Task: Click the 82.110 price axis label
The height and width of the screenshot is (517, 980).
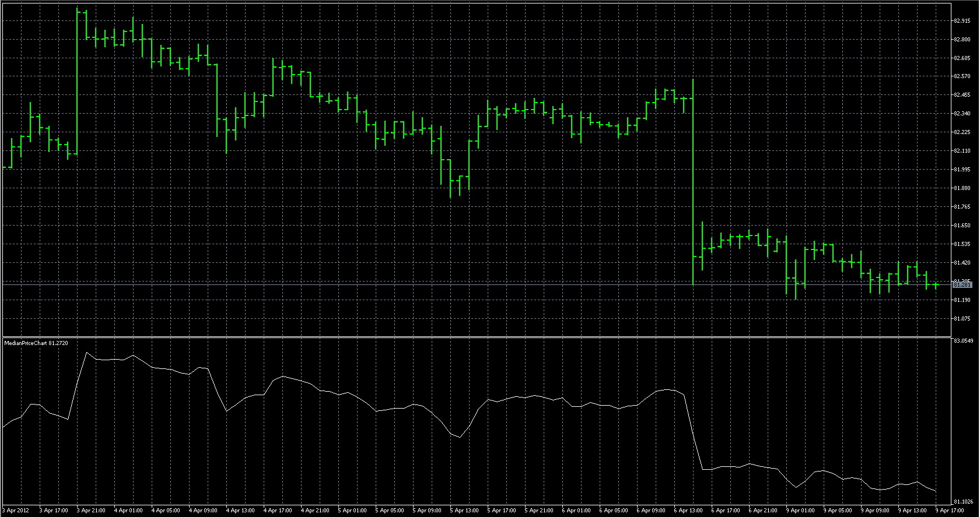Action: tap(962, 151)
